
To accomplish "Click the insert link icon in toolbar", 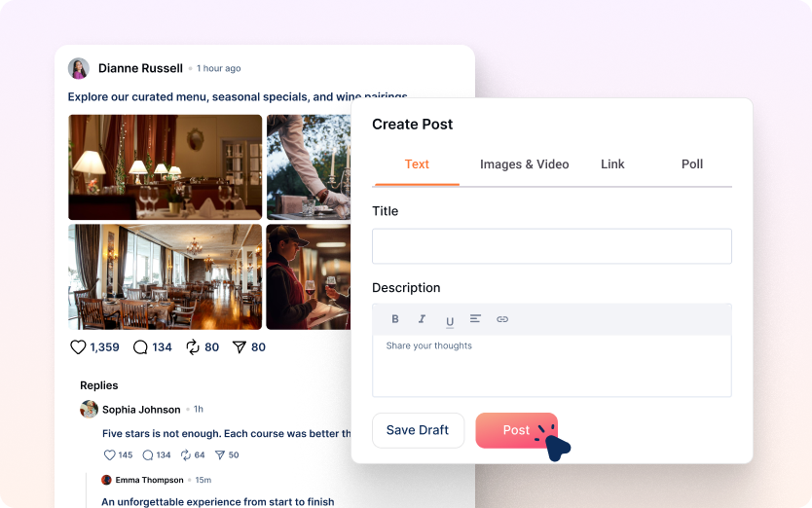I will [x=502, y=319].
